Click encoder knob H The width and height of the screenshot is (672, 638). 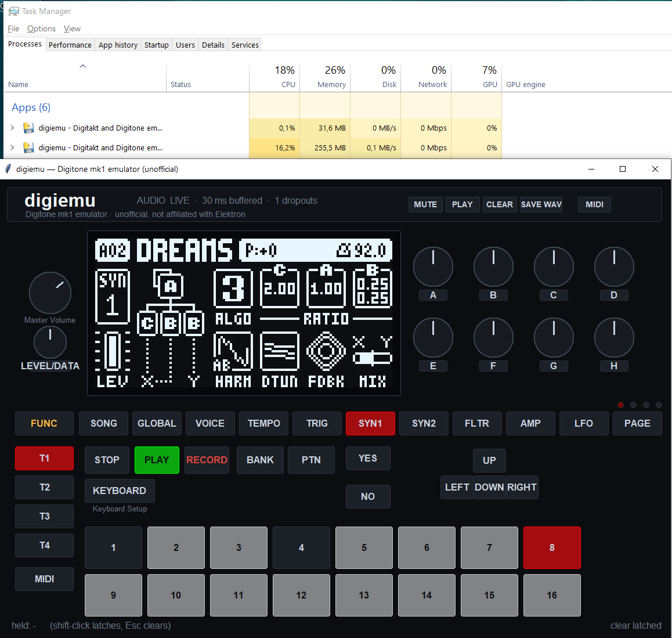614,337
